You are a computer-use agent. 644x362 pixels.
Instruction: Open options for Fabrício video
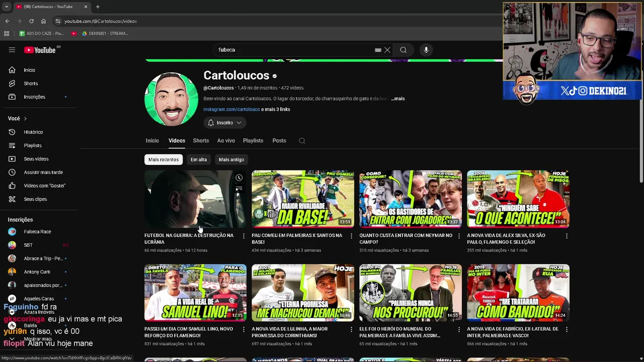point(567,329)
